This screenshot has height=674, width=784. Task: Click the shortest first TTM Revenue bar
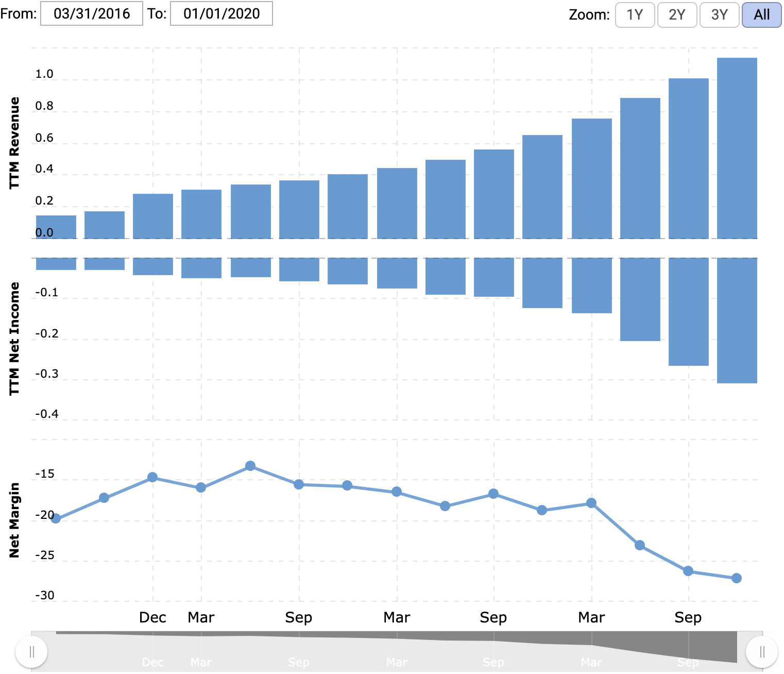click(x=56, y=227)
